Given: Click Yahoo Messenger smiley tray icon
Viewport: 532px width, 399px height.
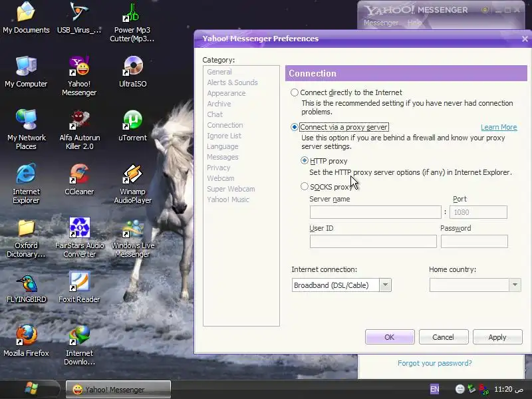Looking at the screenshot, I should tap(460, 389).
